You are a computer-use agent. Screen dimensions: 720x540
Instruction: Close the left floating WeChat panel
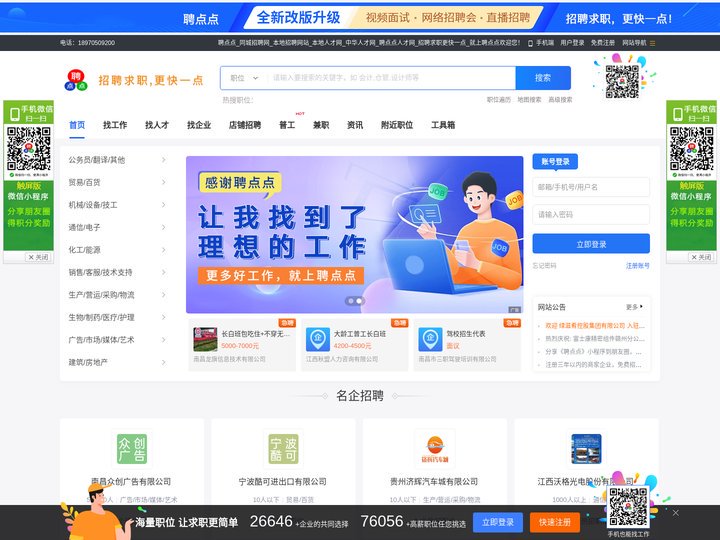pos(38,257)
